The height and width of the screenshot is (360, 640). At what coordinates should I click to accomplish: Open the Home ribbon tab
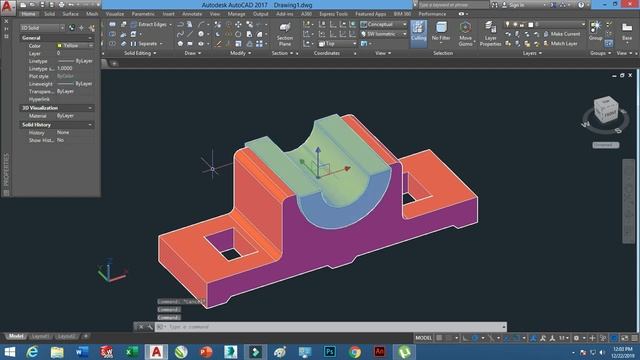click(x=28, y=14)
